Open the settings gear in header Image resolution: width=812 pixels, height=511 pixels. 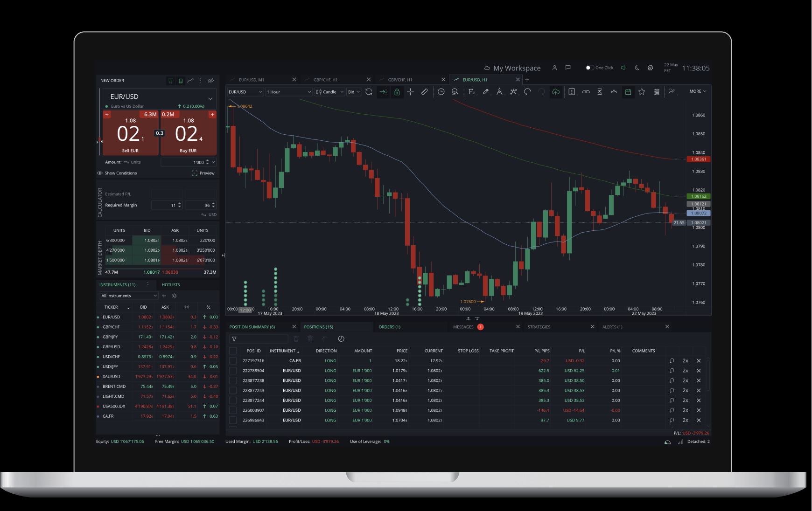(x=650, y=68)
